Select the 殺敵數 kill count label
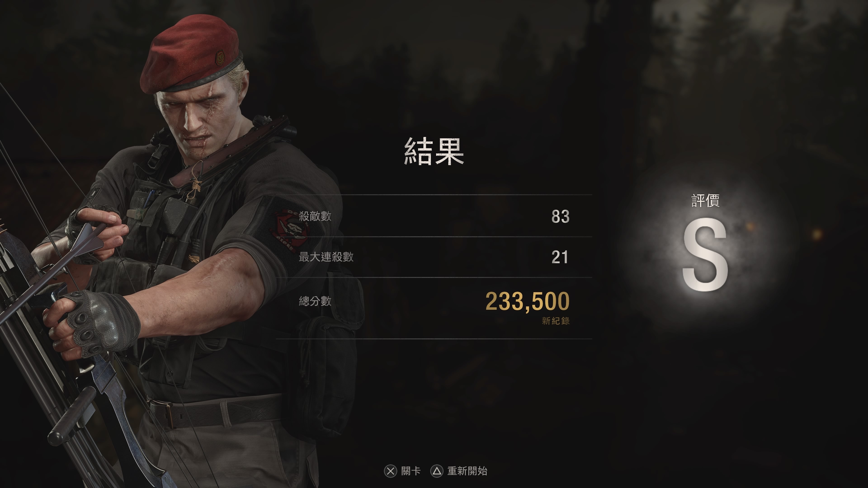This screenshot has height=488, width=868. point(315,216)
